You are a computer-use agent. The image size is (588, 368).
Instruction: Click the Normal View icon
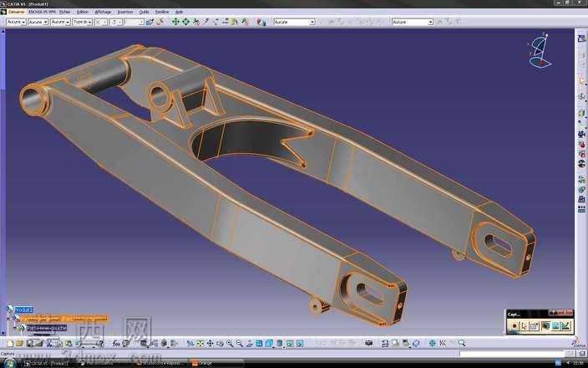250,343
